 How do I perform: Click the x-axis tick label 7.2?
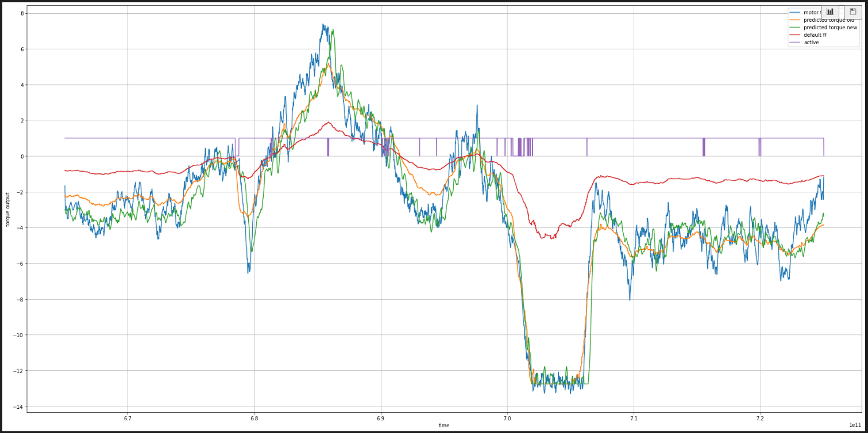coord(760,418)
